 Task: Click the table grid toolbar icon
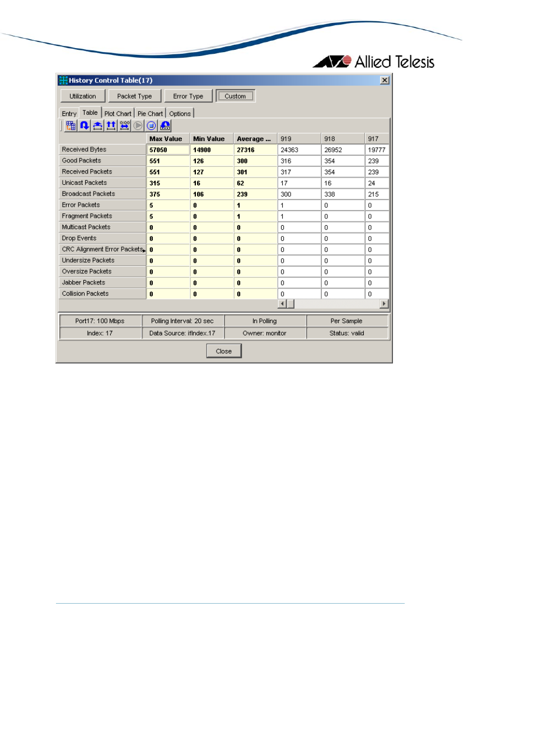click(x=71, y=125)
